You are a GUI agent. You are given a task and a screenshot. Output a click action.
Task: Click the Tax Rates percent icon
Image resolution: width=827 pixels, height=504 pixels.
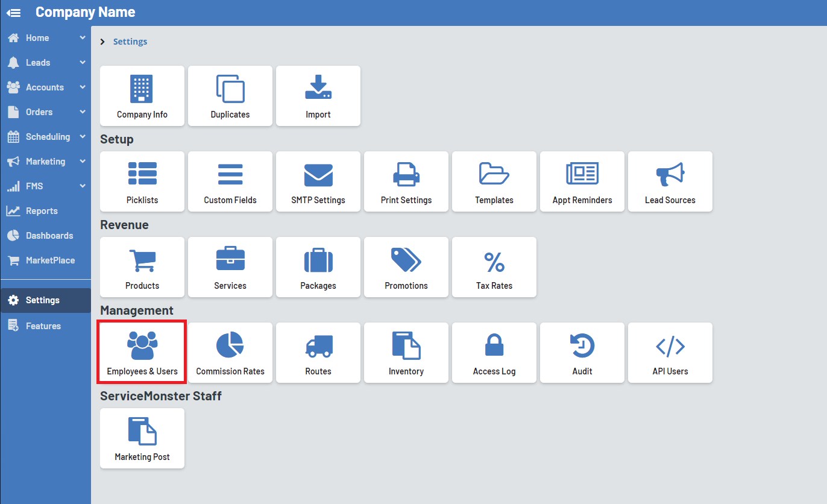494,262
